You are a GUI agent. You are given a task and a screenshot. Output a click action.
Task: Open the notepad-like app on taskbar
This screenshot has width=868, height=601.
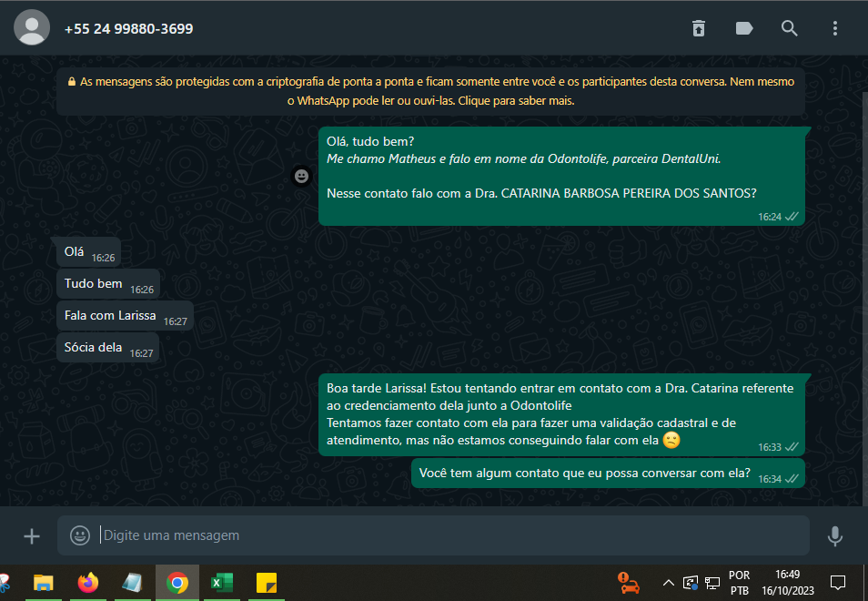(132, 583)
